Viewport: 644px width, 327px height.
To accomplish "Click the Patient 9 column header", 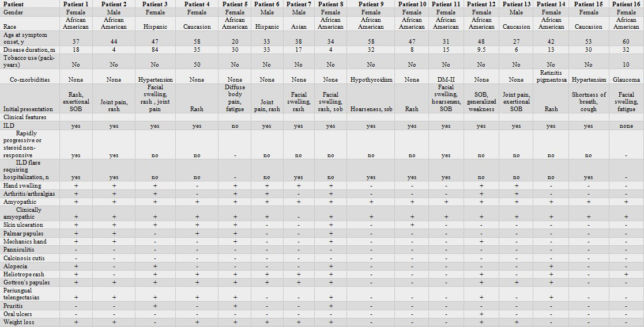I will 370,4.
